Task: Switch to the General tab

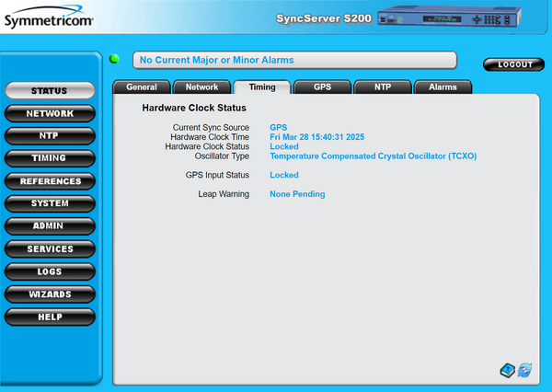Action: point(141,87)
